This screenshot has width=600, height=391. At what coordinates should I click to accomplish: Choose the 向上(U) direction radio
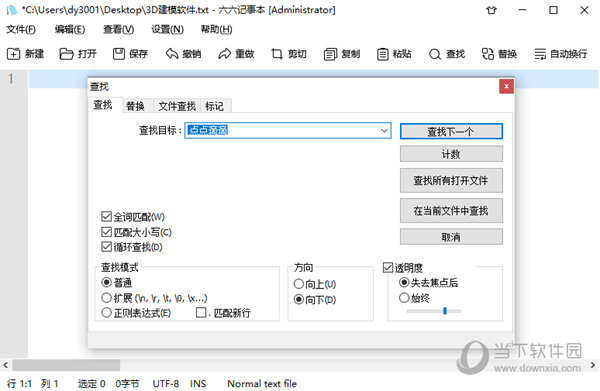[298, 284]
